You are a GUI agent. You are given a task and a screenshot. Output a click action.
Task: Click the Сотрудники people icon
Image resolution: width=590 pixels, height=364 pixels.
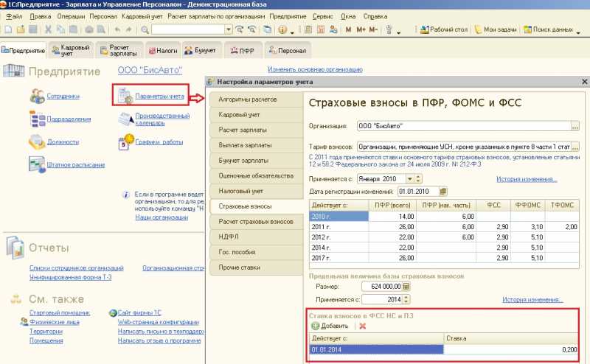38,97
